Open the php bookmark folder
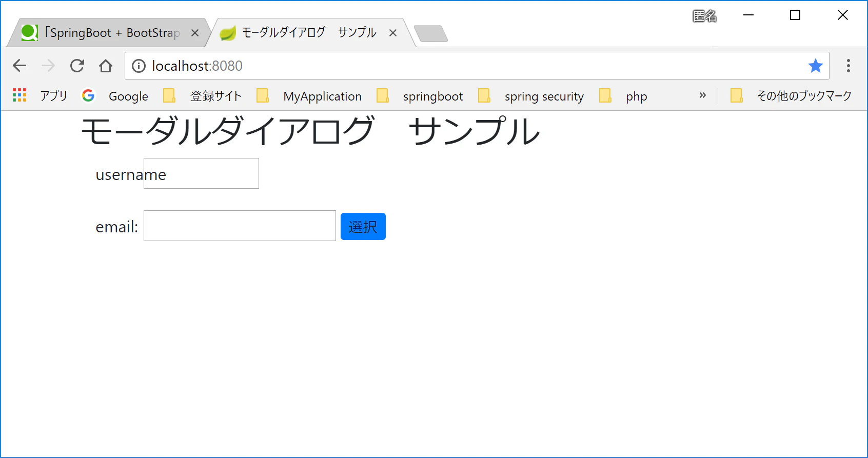The height and width of the screenshot is (458, 868). click(x=623, y=96)
